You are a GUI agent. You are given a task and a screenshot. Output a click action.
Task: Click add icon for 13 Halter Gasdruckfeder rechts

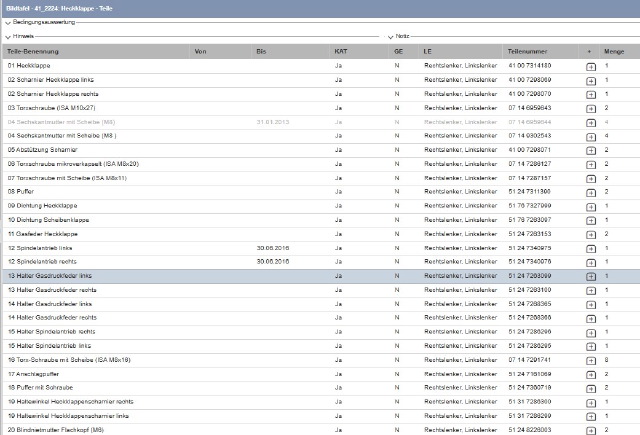click(x=591, y=291)
